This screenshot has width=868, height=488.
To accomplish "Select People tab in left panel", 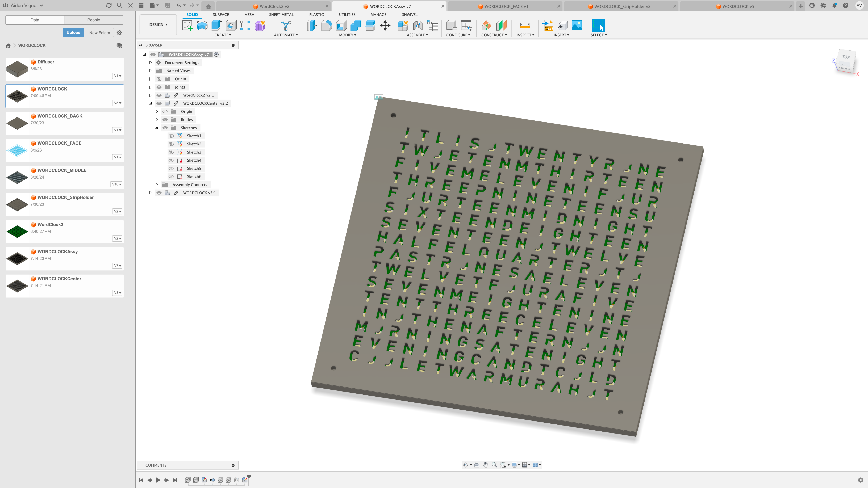I will 94,20.
